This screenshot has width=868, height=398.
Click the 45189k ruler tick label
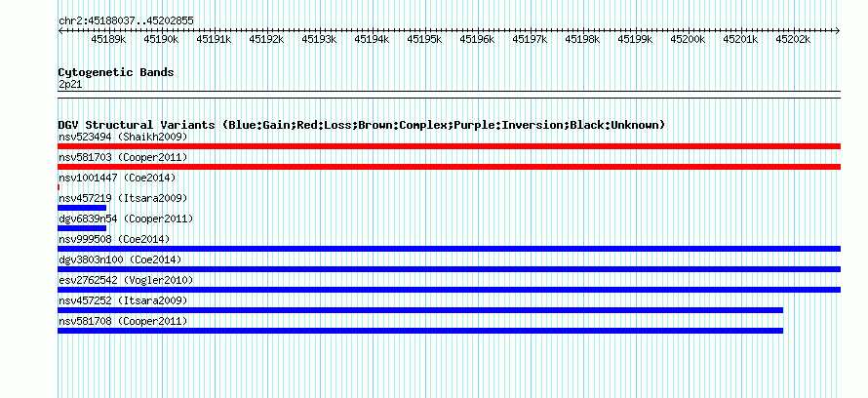pos(109,39)
